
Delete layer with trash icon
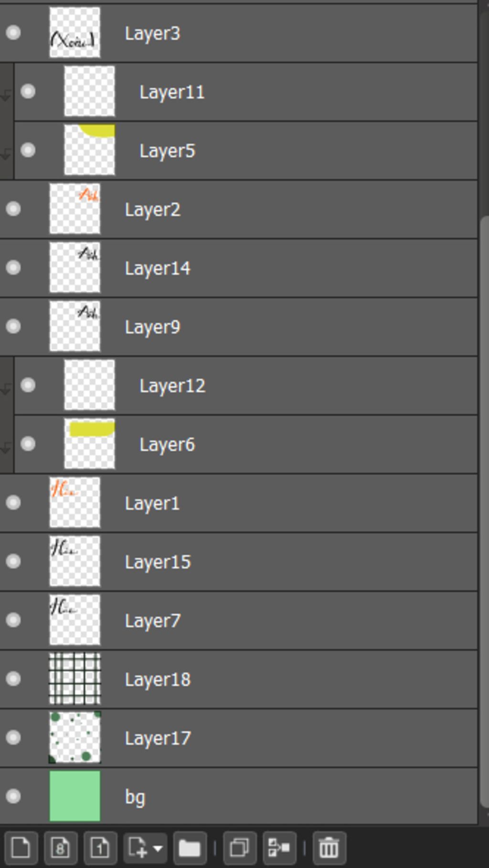coord(329,848)
